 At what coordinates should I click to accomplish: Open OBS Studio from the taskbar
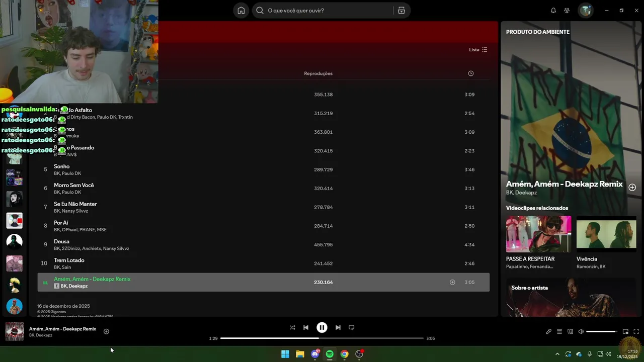pyautogui.click(x=359, y=354)
